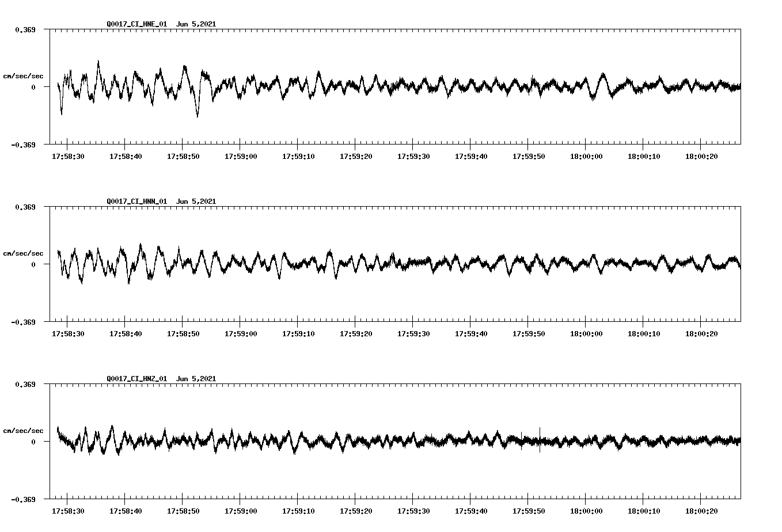Click the 18:00:00 time label under the HNZ plot
This screenshot has width=782, height=532.
pyautogui.click(x=586, y=511)
